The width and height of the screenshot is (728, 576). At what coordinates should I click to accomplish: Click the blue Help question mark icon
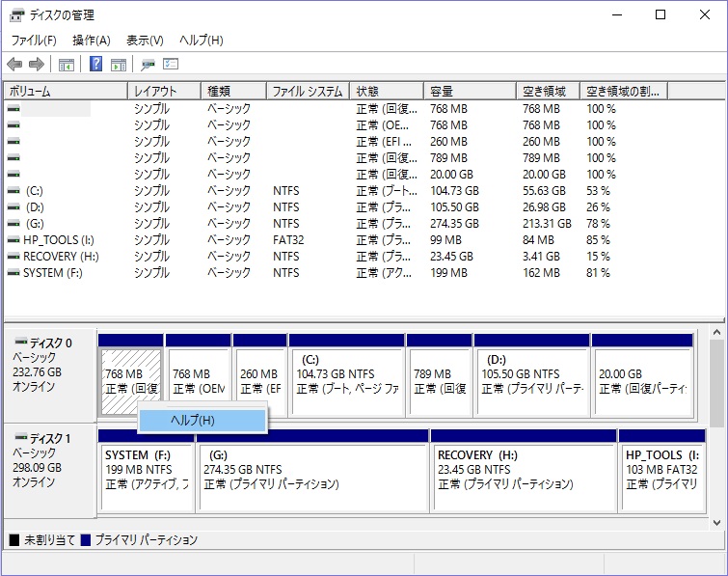tap(95, 64)
